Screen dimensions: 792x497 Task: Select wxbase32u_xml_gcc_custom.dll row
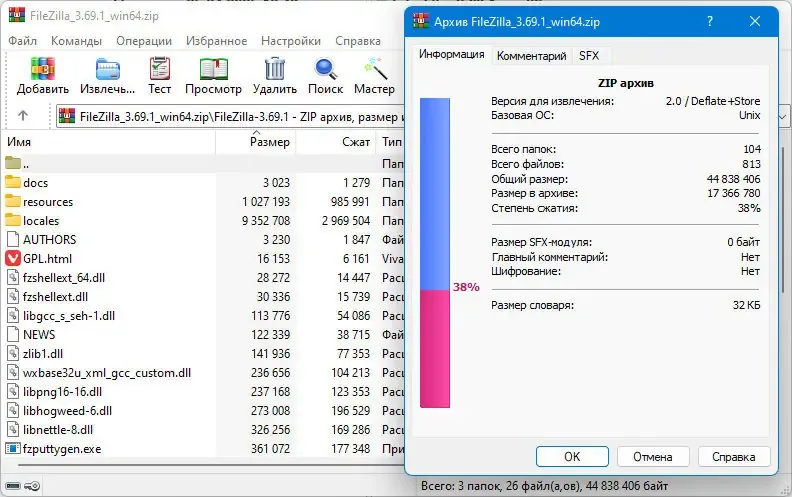pos(204,373)
